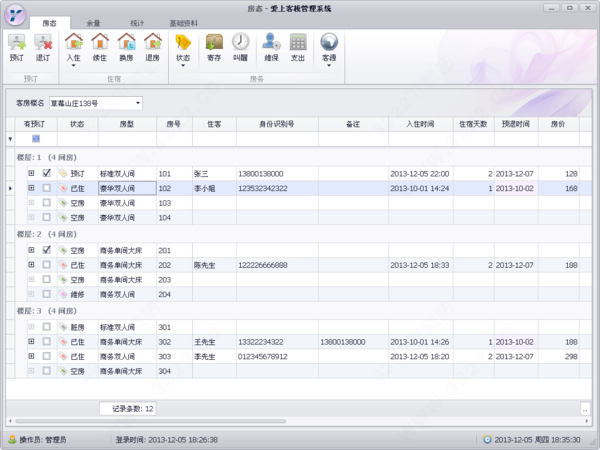Check the checkbox for room 301

[x=46, y=327]
